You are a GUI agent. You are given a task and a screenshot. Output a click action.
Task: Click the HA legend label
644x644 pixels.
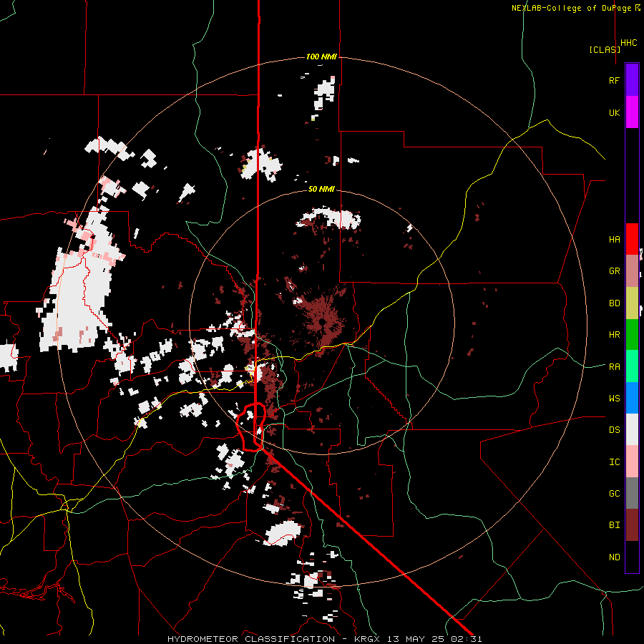click(x=614, y=240)
